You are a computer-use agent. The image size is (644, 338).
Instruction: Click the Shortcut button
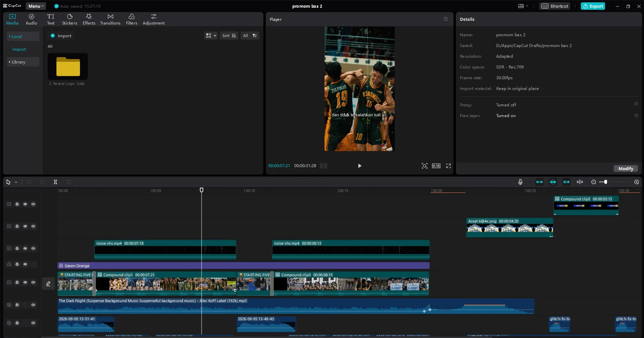[555, 6]
